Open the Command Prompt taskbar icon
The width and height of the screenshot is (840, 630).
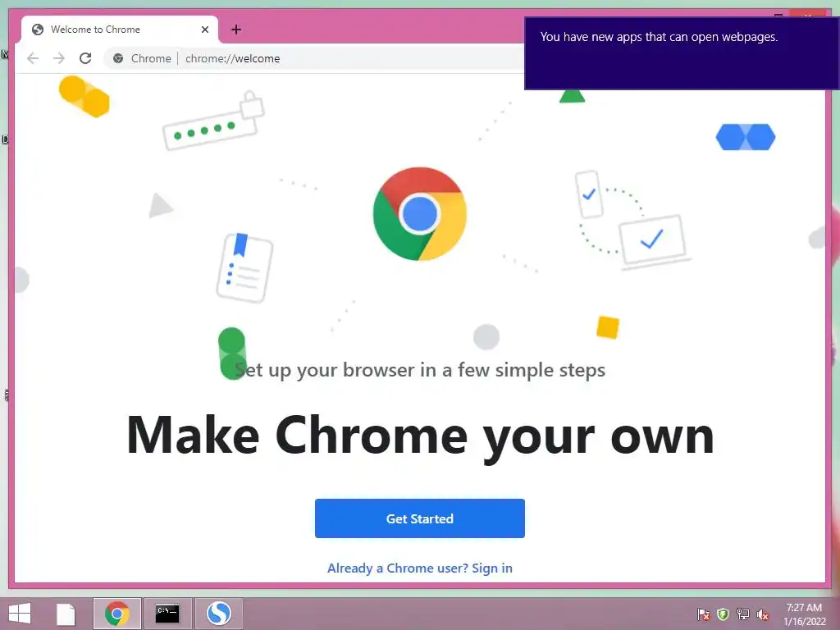[x=167, y=614]
